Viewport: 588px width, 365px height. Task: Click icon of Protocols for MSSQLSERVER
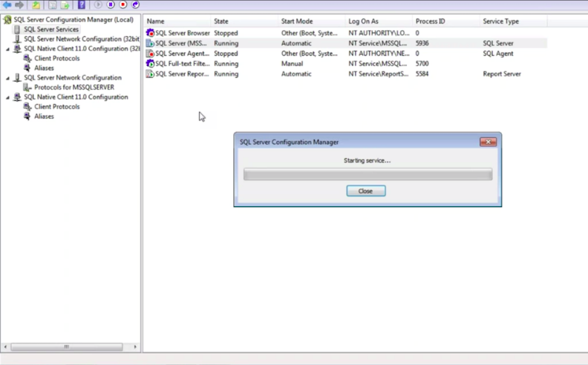point(27,88)
